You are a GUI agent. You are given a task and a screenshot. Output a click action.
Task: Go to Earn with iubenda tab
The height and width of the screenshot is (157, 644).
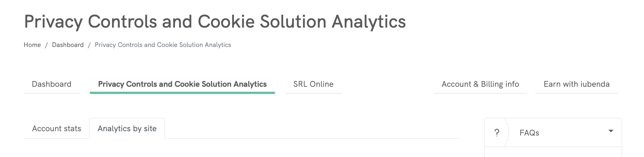tap(576, 84)
